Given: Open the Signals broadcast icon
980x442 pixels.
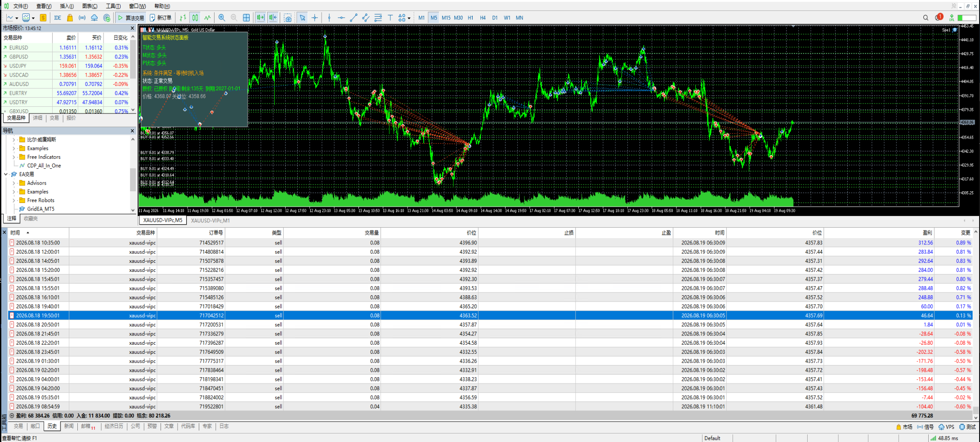Looking at the screenshot, I should pos(82,18).
